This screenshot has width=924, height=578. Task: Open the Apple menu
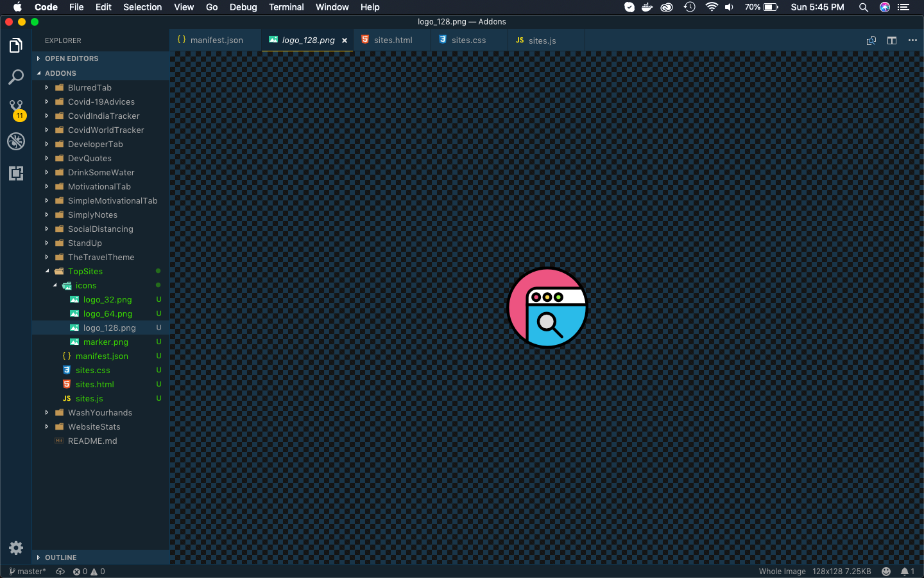point(17,7)
